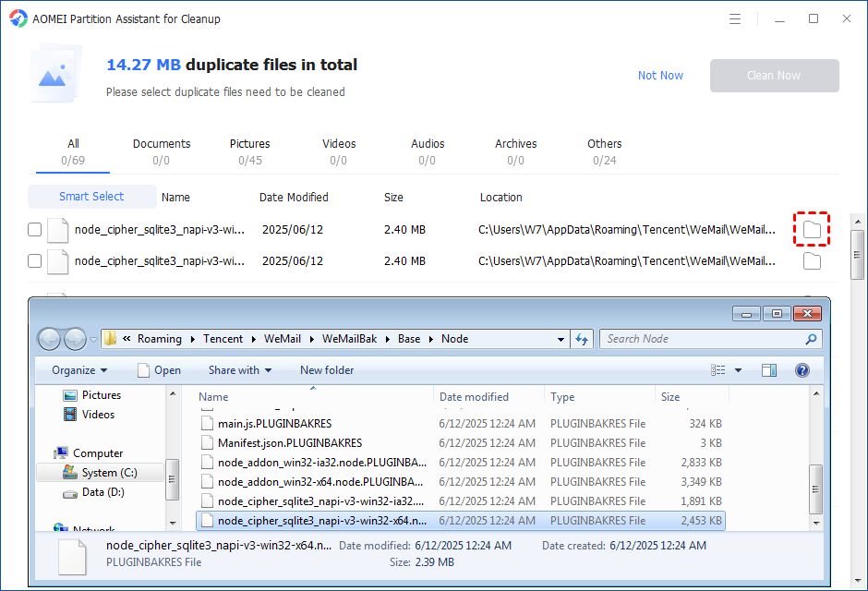Click New folder in Explorer toolbar
Viewport: 868px width, 591px height.
pyautogui.click(x=327, y=370)
